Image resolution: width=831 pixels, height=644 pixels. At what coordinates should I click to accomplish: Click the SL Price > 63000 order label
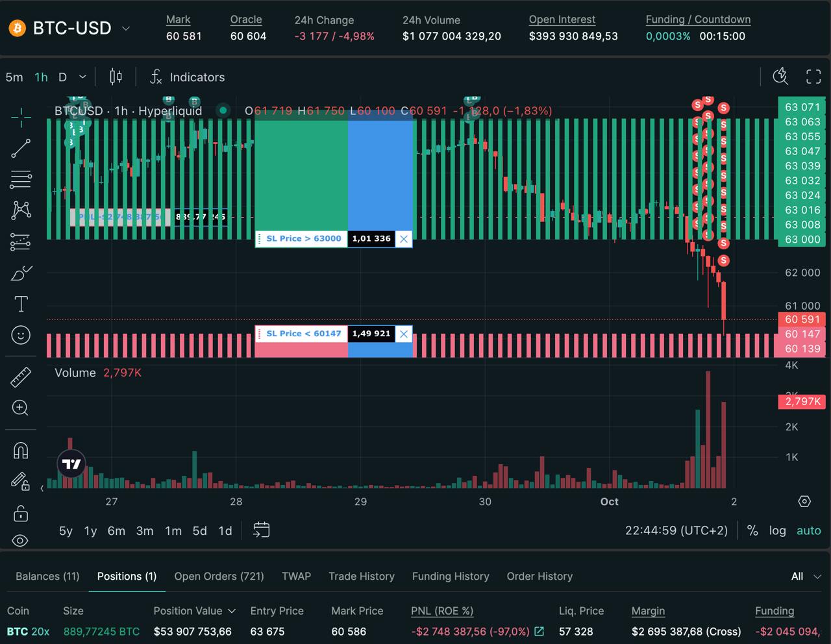tap(303, 238)
